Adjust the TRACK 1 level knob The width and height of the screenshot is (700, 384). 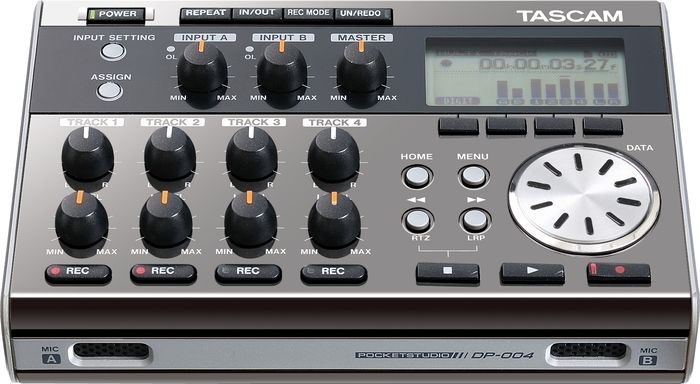(x=82, y=222)
